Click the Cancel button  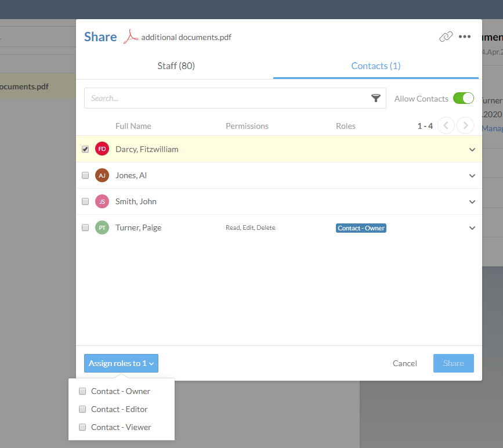[404, 363]
